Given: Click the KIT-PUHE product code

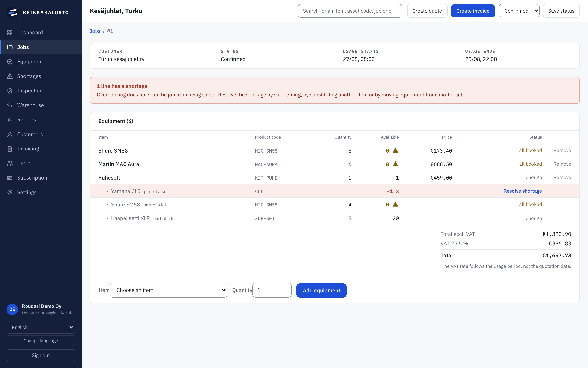Looking at the screenshot, I should pyautogui.click(x=266, y=178).
